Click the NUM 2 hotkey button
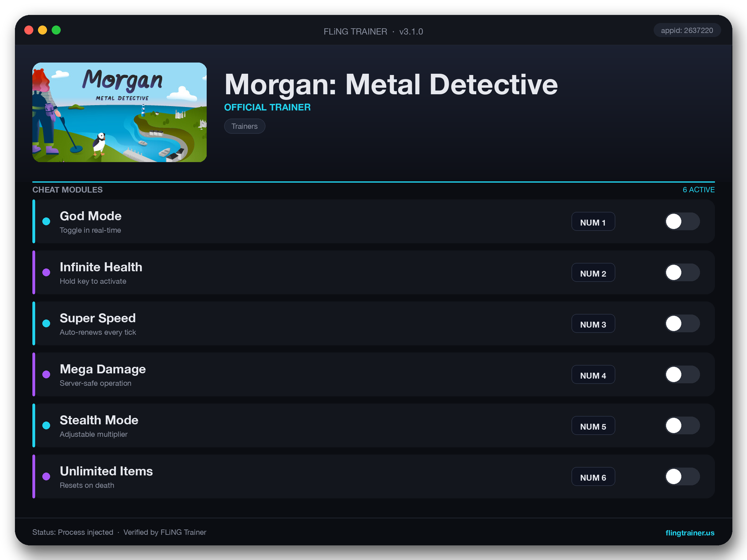The height and width of the screenshot is (560, 747). coord(593,273)
